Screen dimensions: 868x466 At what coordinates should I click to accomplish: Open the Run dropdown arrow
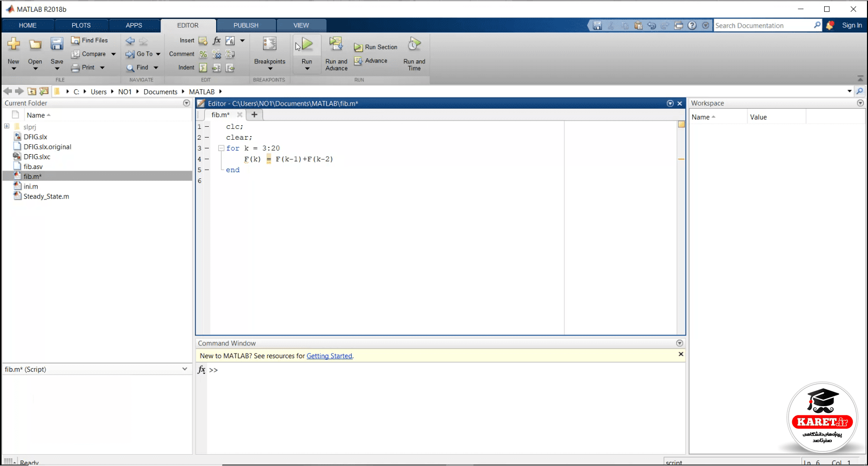tap(307, 69)
